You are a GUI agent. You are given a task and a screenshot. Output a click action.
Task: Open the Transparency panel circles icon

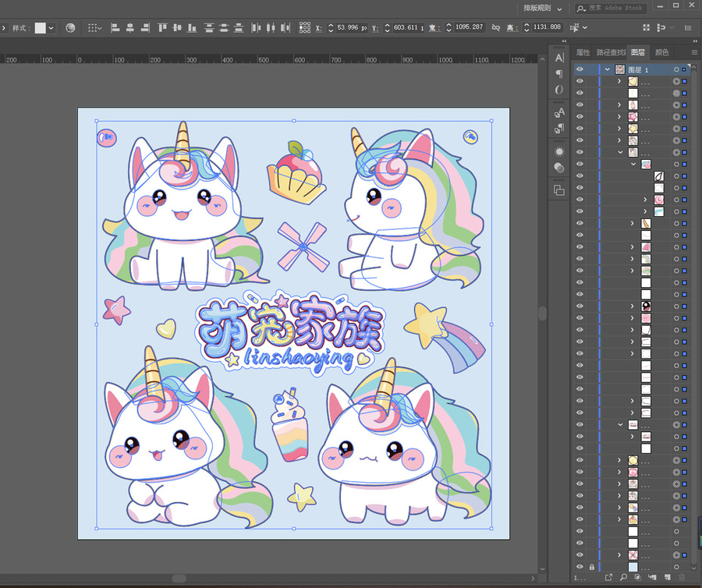pyautogui.click(x=559, y=168)
